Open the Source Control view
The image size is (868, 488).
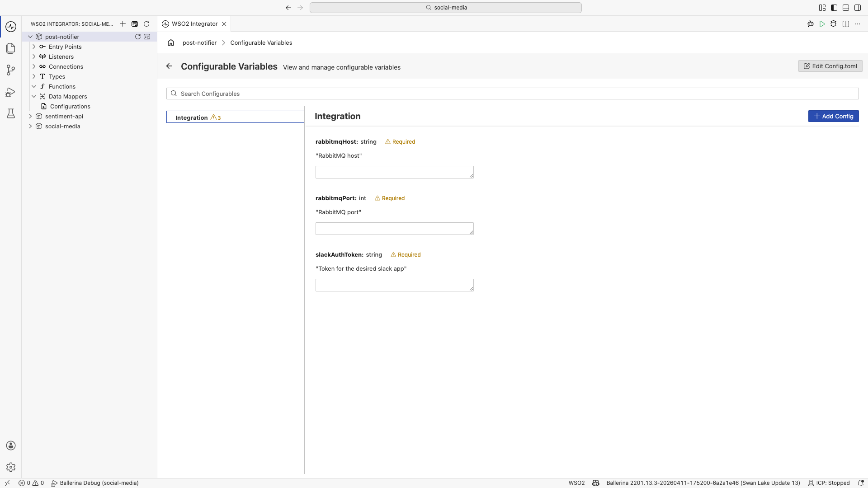click(x=11, y=70)
